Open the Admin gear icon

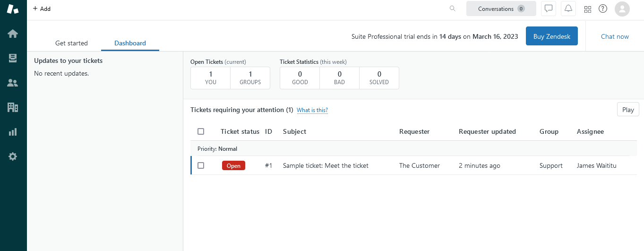click(13, 156)
